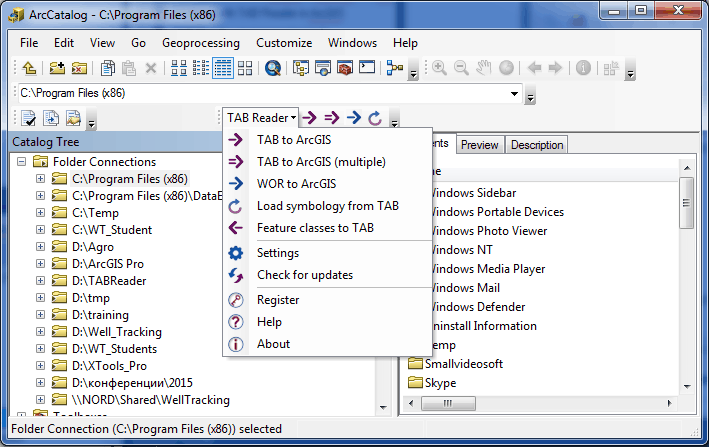Click the Go To Next Extent arrow
Screen dimensions: 709x447
point(555,68)
